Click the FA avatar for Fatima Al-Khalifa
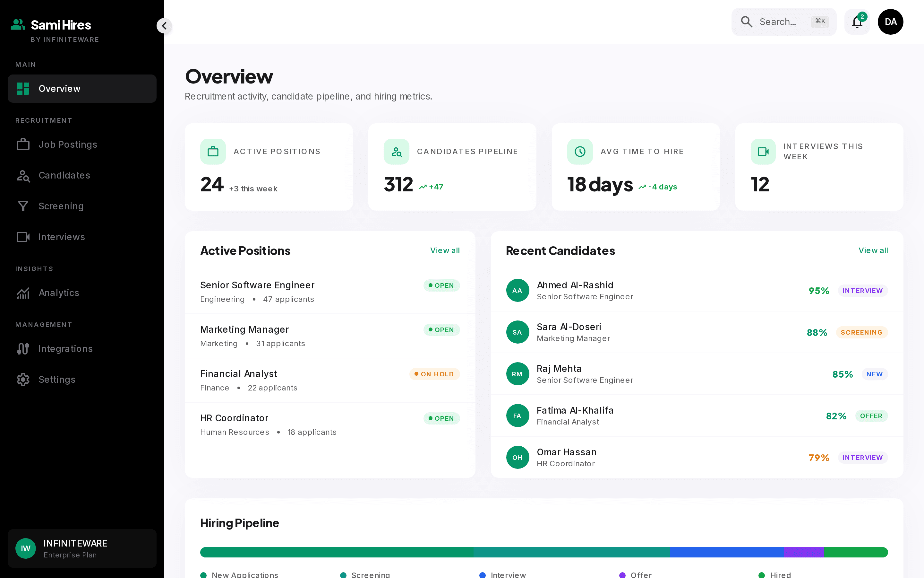The image size is (924, 578). (x=518, y=416)
